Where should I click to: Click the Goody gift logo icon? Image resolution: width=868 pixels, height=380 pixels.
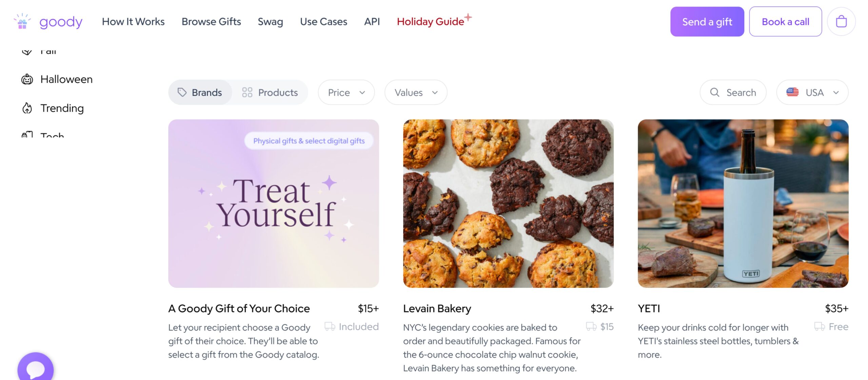pyautogui.click(x=22, y=22)
